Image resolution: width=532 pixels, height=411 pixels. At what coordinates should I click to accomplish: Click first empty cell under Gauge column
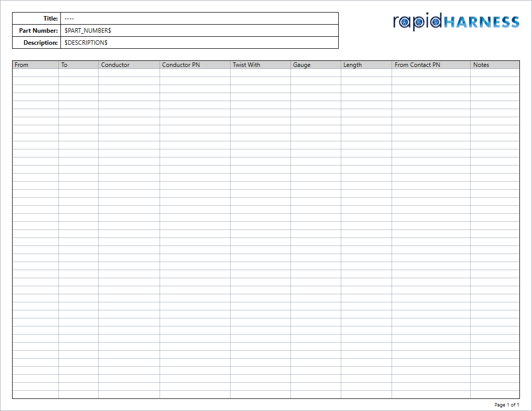[316, 73]
